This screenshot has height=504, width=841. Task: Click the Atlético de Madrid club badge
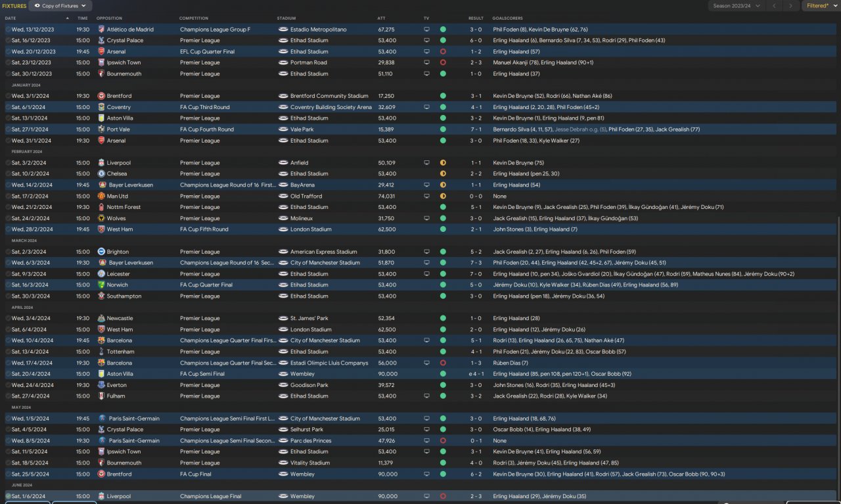(x=101, y=30)
